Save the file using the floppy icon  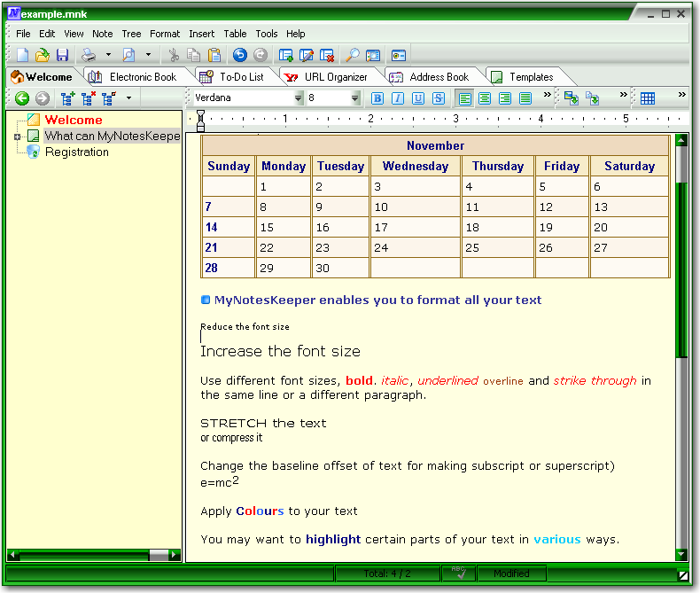click(63, 55)
